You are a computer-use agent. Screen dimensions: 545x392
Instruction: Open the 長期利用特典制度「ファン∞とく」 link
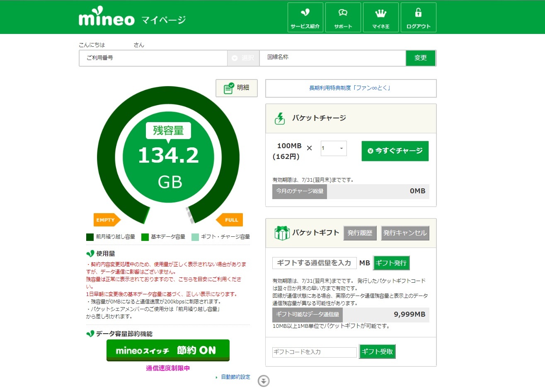pos(350,88)
